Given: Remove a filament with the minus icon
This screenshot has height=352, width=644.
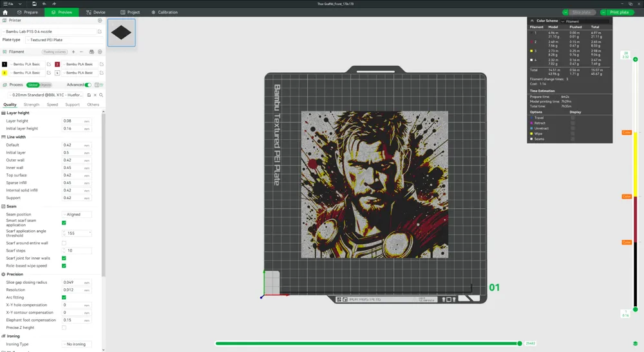Looking at the screenshot, I should [82, 52].
